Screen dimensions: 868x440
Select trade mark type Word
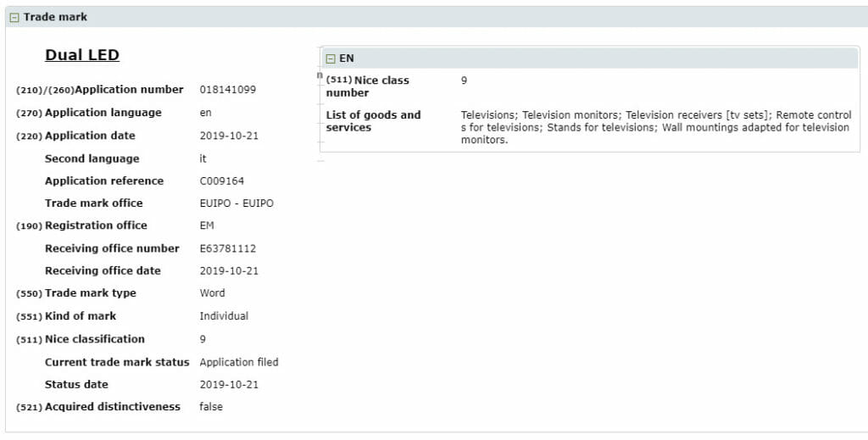pyautogui.click(x=212, y=293)
